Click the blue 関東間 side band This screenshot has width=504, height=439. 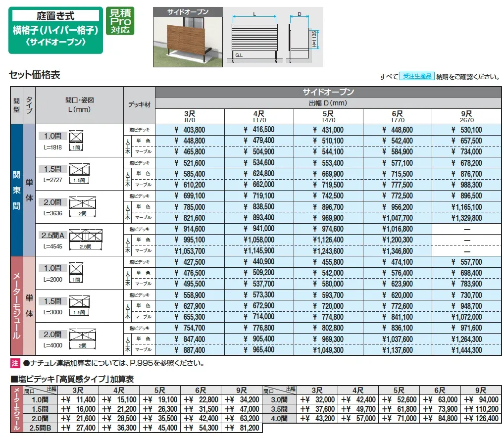pos(16,190)
